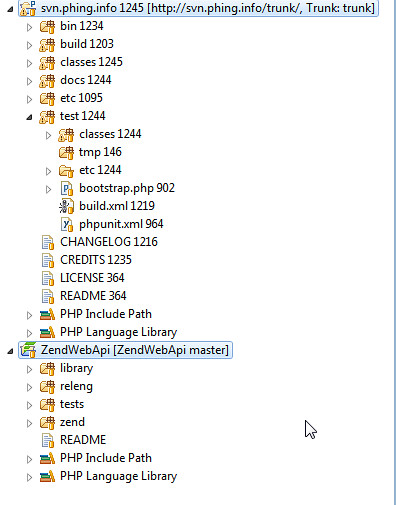Viewport: 396px width, 505px height.
Task: Collapse the test 1244 folder
Action: [x=30, y=117]
